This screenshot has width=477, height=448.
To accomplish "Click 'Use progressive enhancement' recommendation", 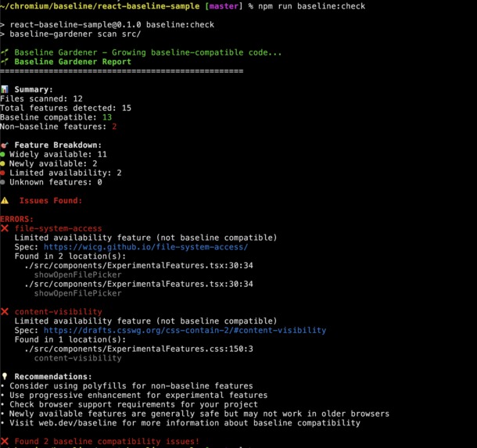I will (138, 395).
